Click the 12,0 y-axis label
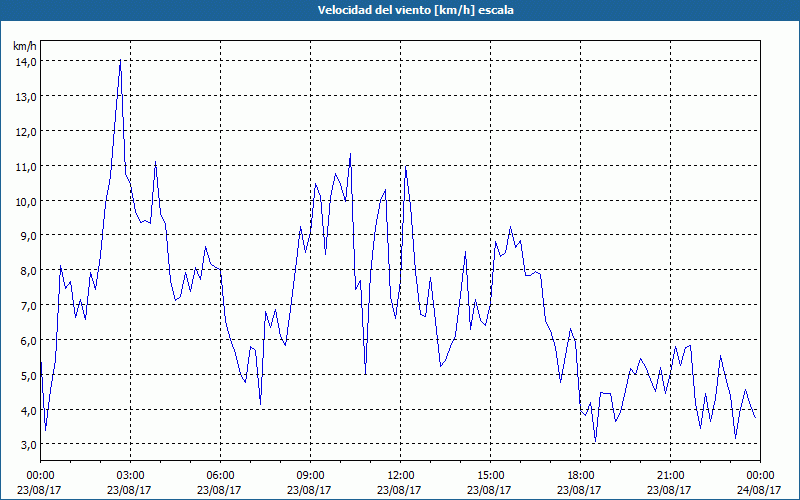 [26, 132]
